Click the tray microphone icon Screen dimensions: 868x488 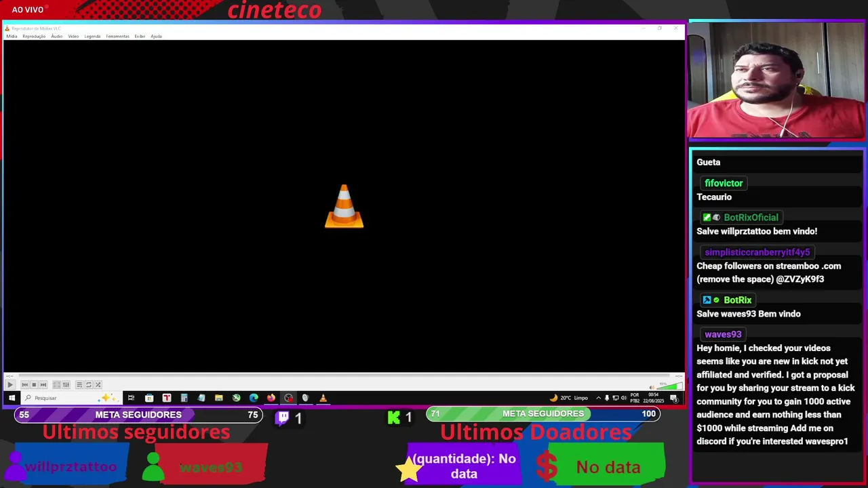coord(607,398)
